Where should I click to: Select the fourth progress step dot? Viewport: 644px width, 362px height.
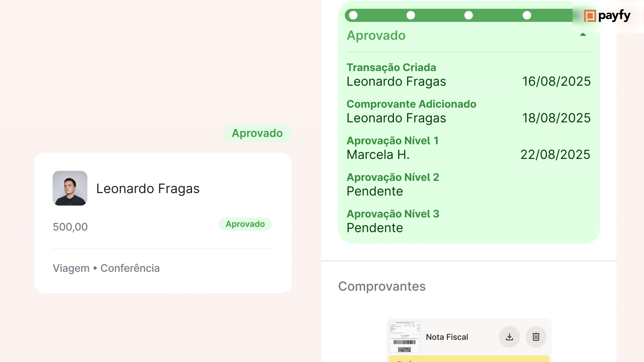point(527,15)
